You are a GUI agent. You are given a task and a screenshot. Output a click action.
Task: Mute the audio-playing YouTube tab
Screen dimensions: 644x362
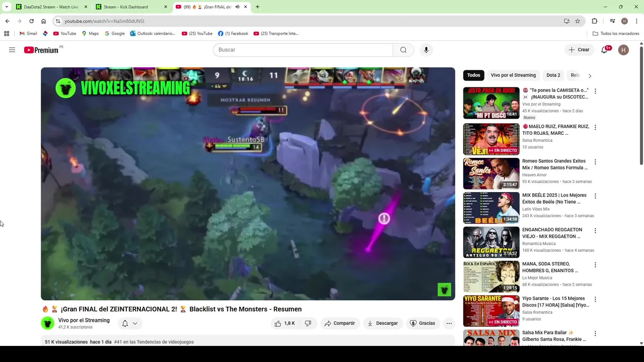click(237, 7)
